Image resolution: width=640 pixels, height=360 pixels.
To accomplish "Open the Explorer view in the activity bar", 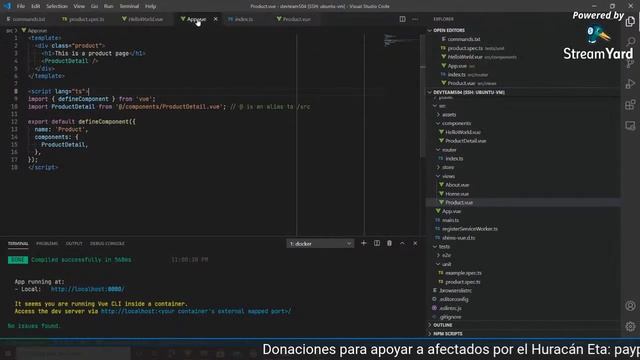I will (x=630, y=21).
